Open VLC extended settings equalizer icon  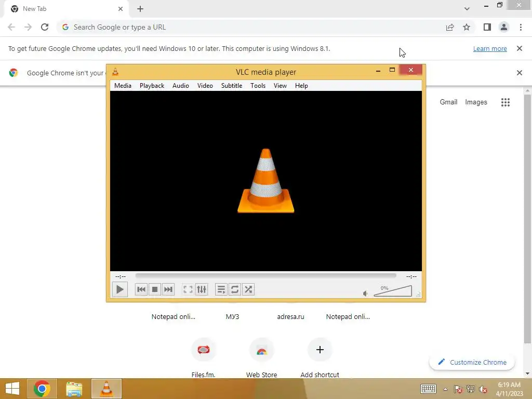[x=202, y=289]
